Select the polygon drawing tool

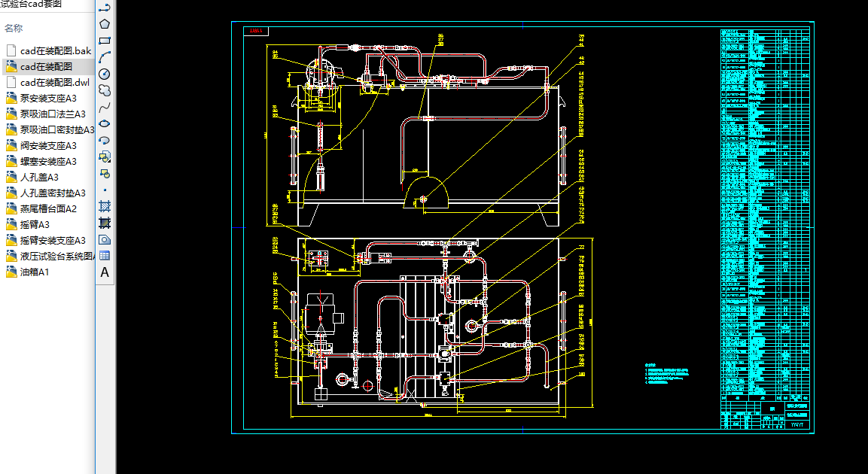(x=105, y=23)
